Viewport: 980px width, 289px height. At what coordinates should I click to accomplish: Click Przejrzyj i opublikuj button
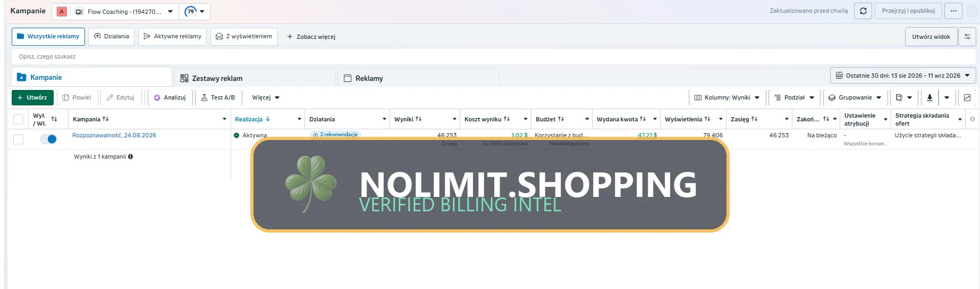click(908, 11)
